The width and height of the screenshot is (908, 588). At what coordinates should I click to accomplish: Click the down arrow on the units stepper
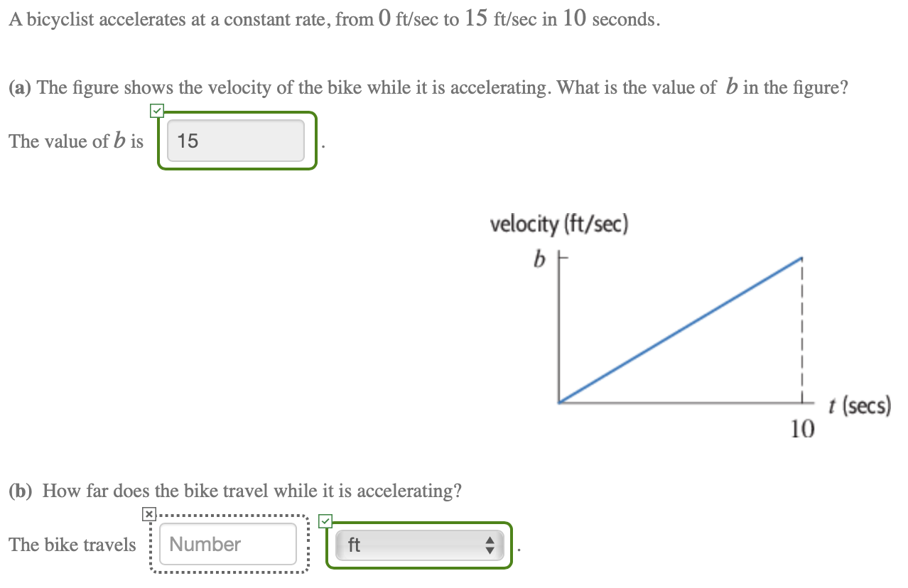click(490, 549)
